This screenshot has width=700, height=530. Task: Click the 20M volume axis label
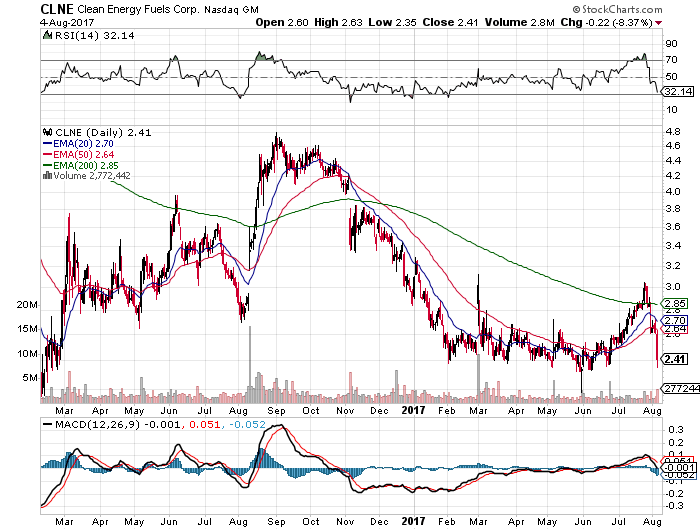pos(27,305)
